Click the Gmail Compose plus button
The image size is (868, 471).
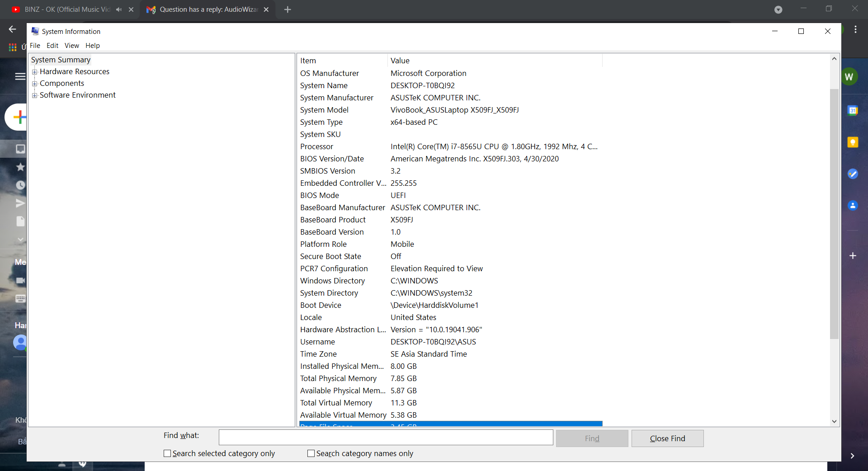coord(19,118)
